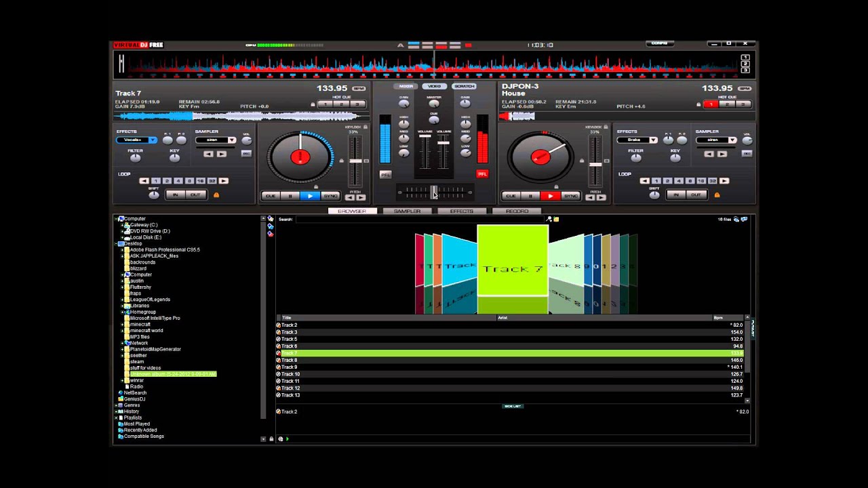Double the left deck loop with right arrow
The height and width of the screenshot is (488, 868).
pos(224,181)
